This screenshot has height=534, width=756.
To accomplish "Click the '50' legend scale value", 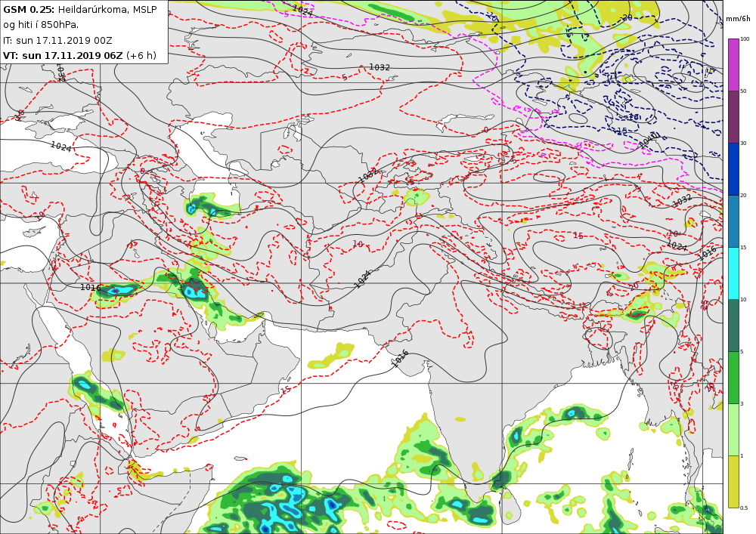I will tap(743, 91).
